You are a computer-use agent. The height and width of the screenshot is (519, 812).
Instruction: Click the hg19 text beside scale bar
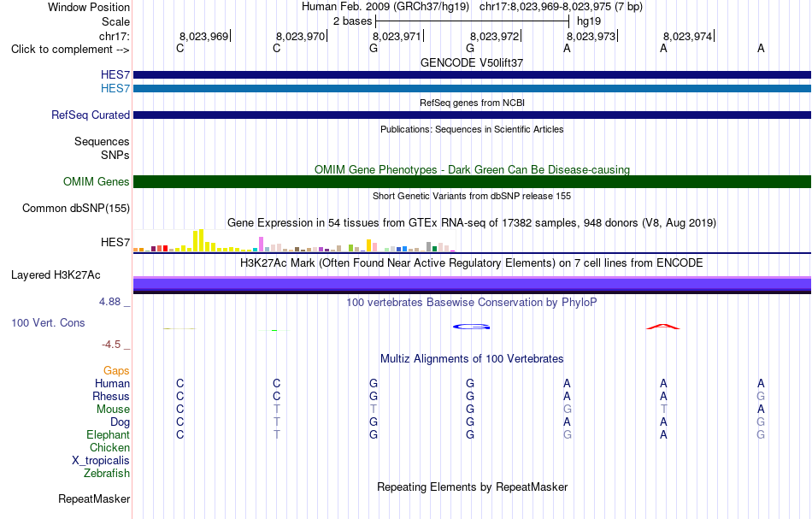[589, 21]
